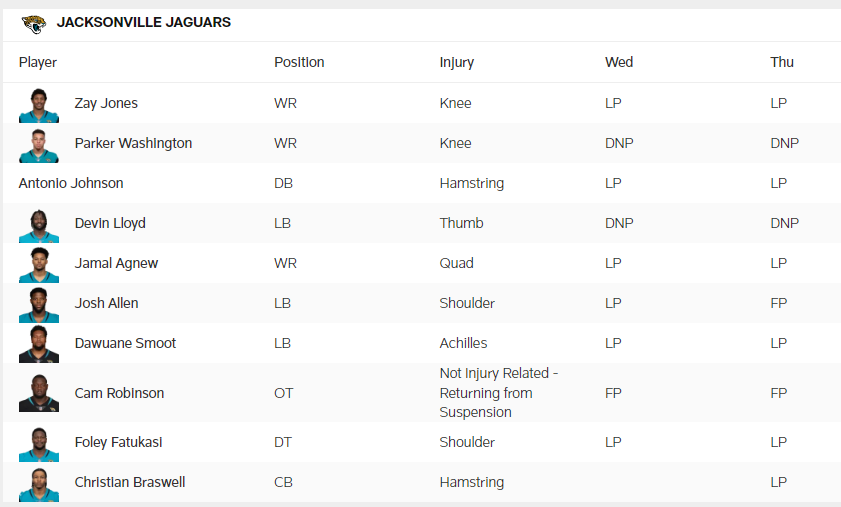The height and width of the screenshot is (507, 841).
Task: Click Foley Fatukasi's player headshot
Action: pos(39,444)
